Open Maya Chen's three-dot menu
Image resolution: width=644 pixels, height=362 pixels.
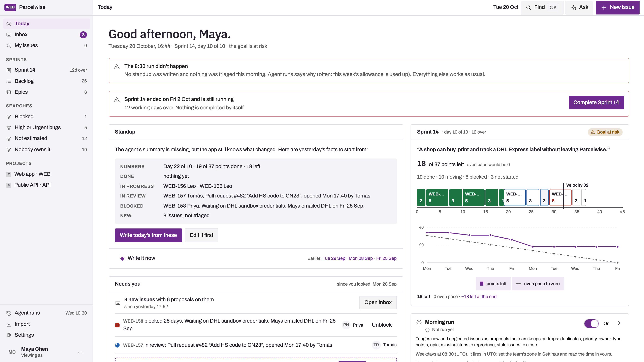point(80,352)
